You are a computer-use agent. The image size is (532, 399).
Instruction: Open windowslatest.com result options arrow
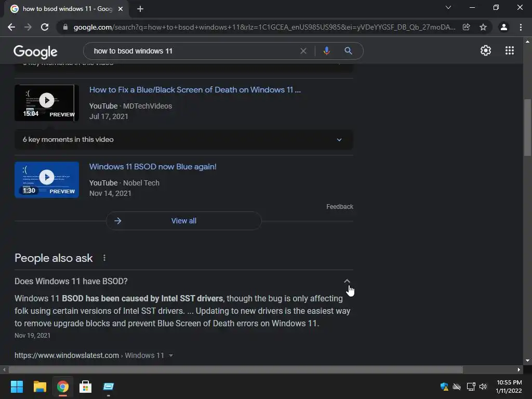point(170,355)
